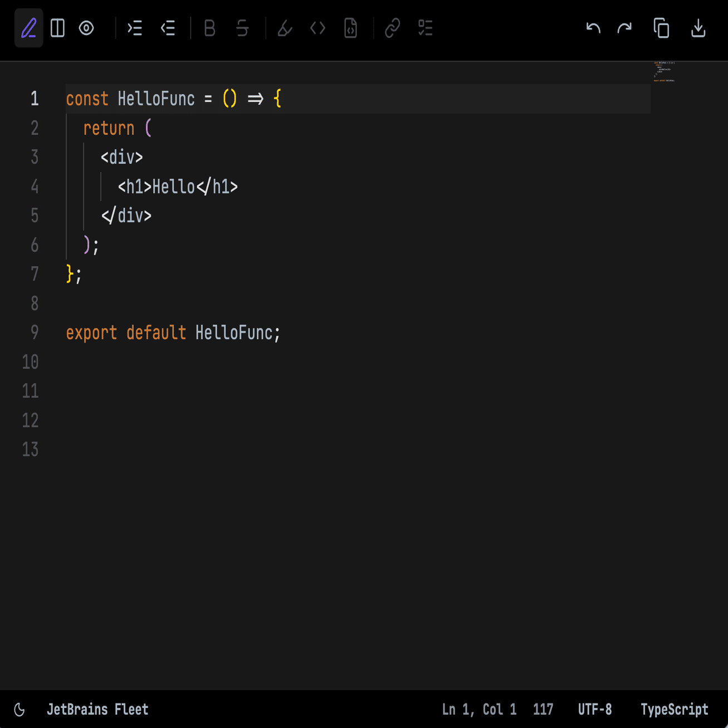
Task: Open the TypeScript language selector
Action: pyautogui.click(x=674, y=710)
